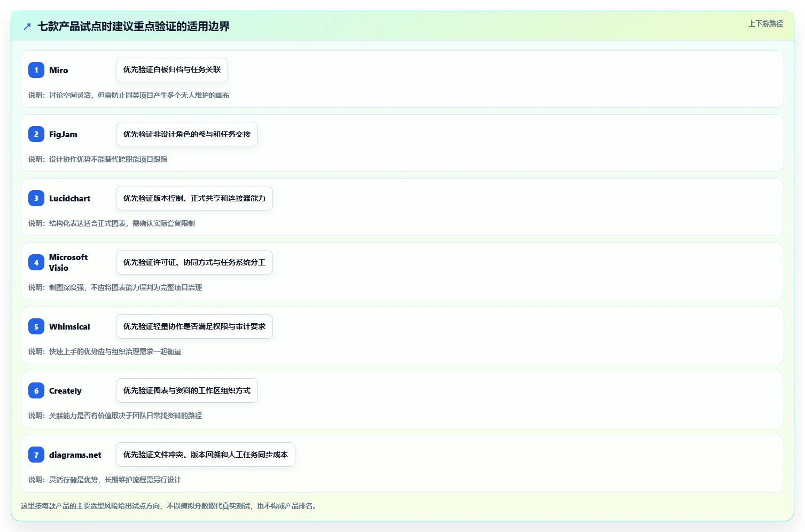Click the 优先验证文件冲突、版本回溯和人工任务同步成本 chip
The image size is (805, 532).
click(x=206, y=455)
